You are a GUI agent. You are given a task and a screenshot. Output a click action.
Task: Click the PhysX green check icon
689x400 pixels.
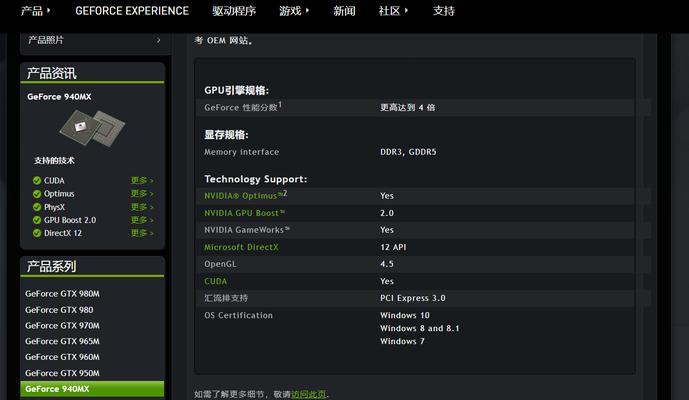click(37, 207)
